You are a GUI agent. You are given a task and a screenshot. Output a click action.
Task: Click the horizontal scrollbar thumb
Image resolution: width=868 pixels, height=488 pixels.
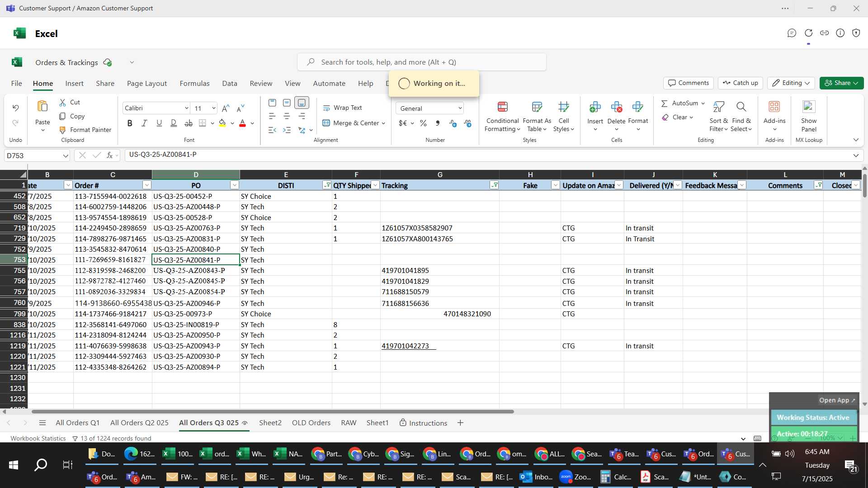coord(273,412)
